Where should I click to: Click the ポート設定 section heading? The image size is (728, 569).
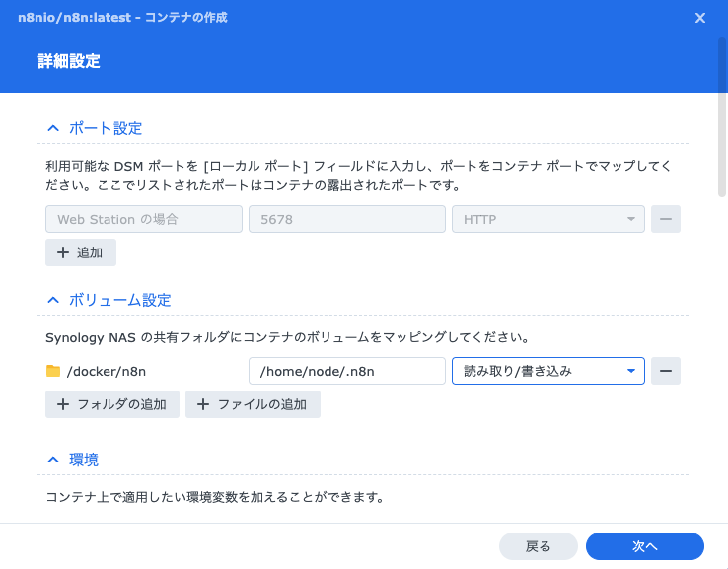click(x=106, y=128)
